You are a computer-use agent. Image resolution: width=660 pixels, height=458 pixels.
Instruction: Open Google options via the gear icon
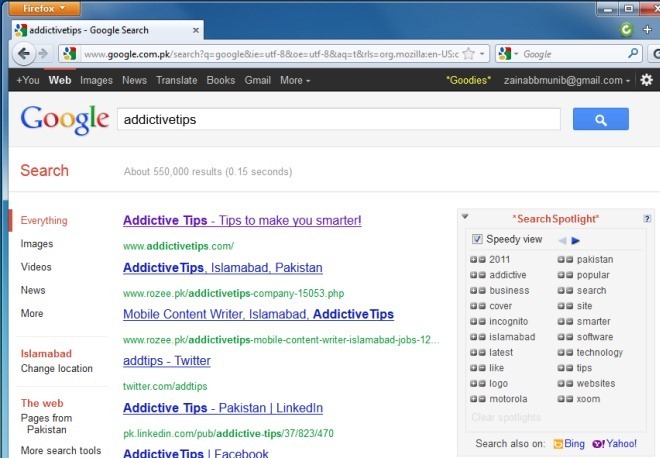pos(646,80)
